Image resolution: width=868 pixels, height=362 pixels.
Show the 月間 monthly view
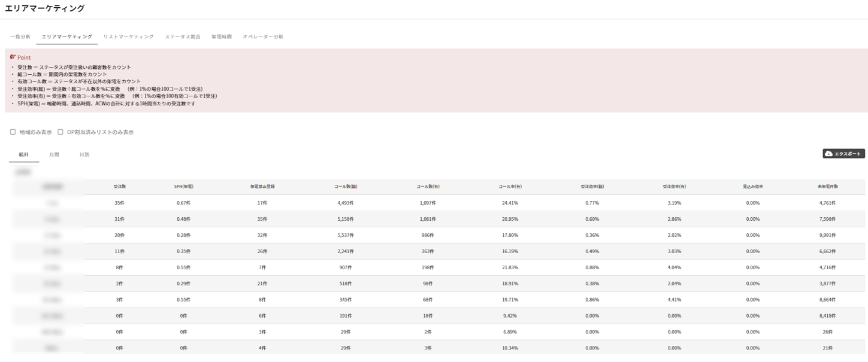click(54, 155)
